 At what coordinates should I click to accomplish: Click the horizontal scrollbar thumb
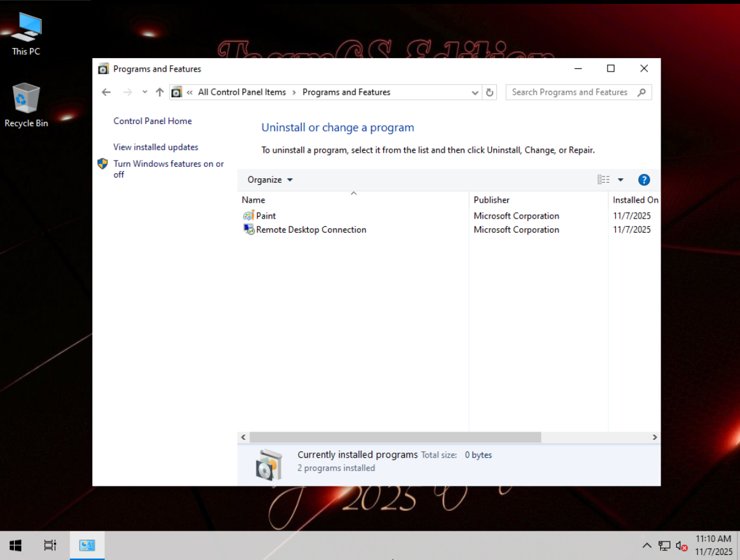point(395,437)
